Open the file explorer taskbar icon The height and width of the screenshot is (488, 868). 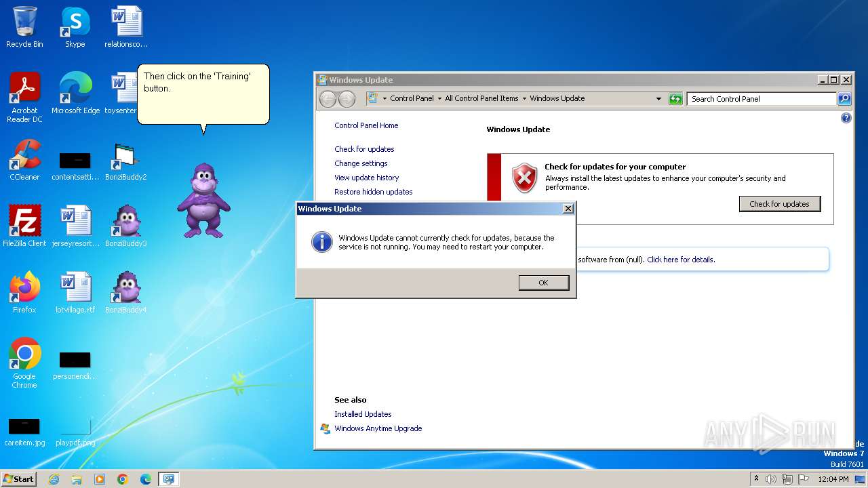click(x=77, y=479)
